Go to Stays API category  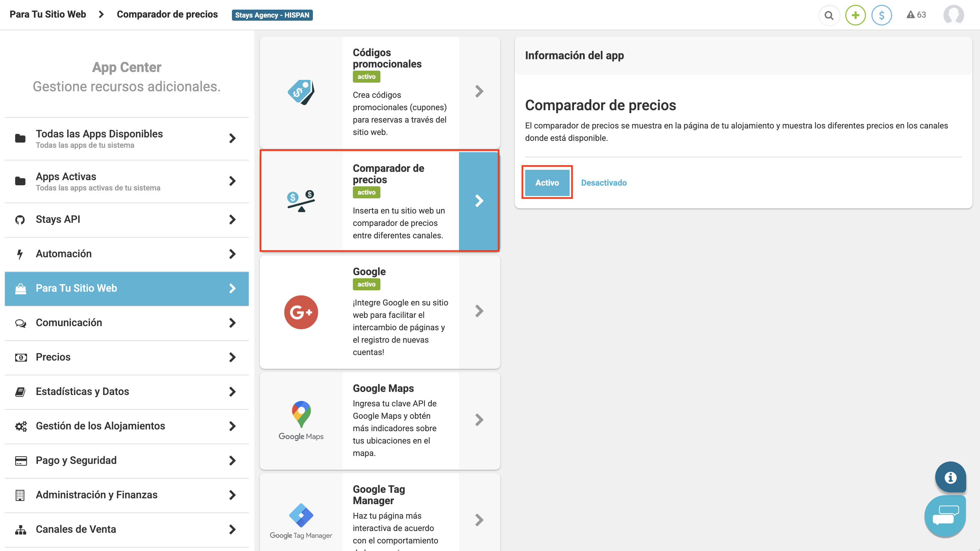click(x=127, y=219)
